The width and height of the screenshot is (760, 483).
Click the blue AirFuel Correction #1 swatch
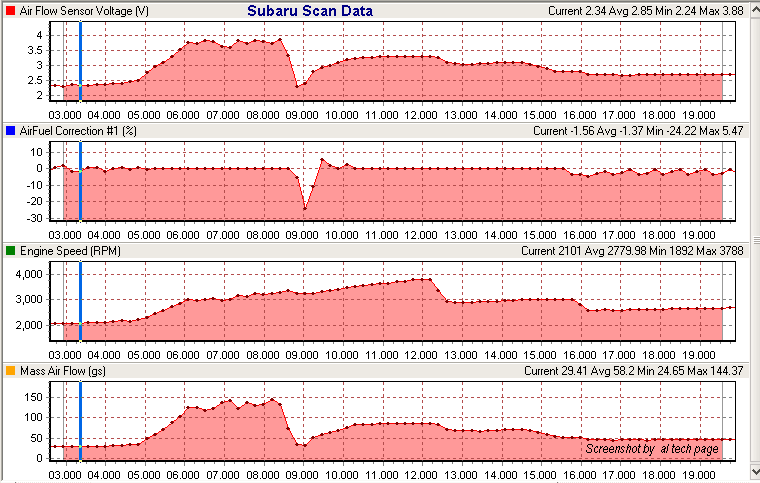(10, 131)
